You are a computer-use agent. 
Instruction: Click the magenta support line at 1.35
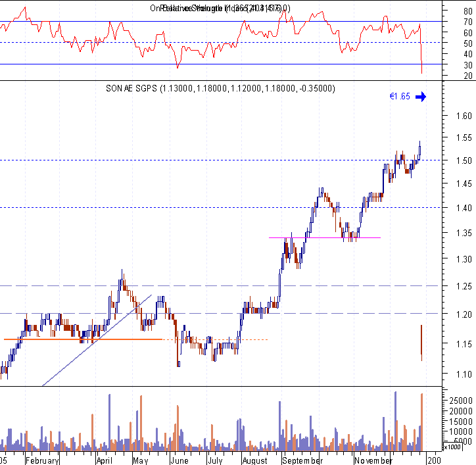[325, 237]
